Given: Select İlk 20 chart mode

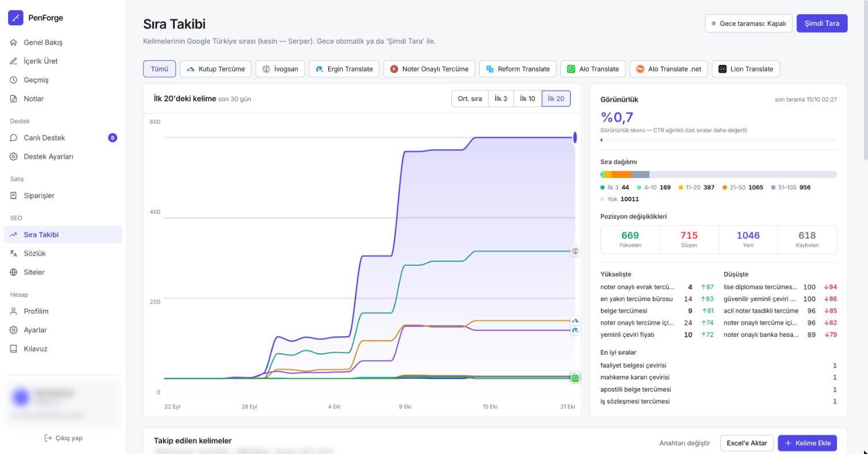Looking at the screenshot, I should click(556, 99).
